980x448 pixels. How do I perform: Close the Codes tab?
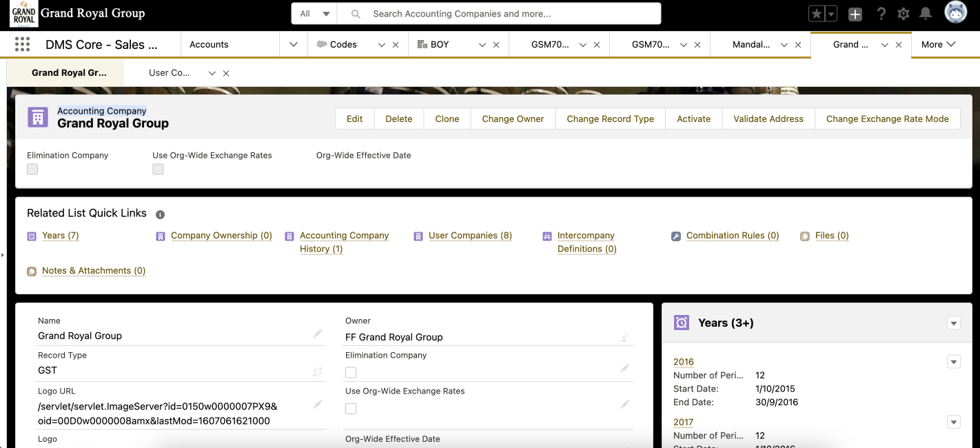tap(396, 45)
